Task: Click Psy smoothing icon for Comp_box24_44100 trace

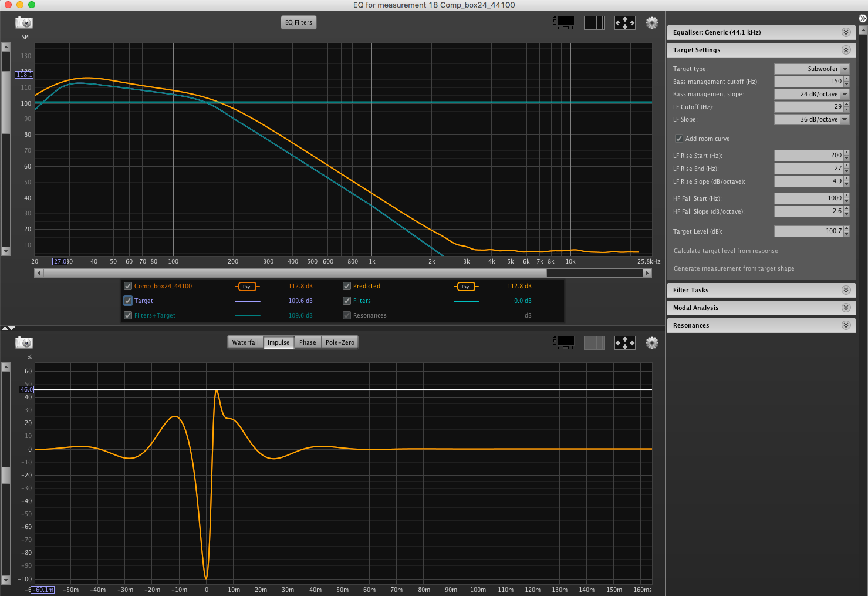Action: (247, 287)
